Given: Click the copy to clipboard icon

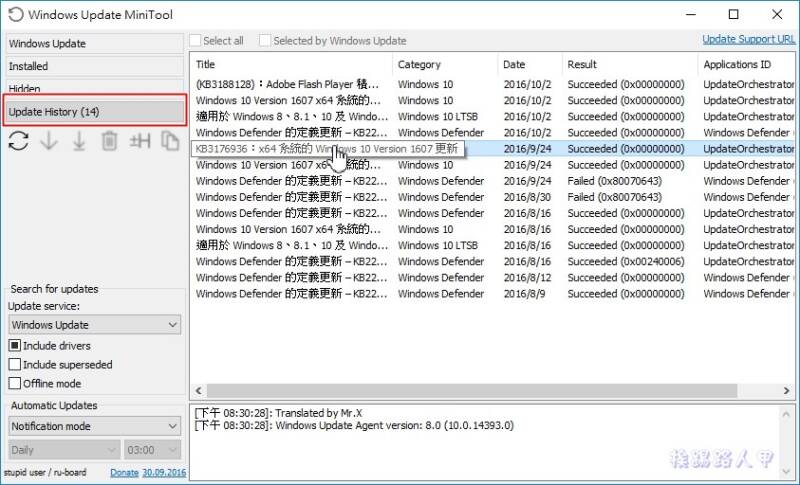Looking at the screenshot, I should (170, 141).
